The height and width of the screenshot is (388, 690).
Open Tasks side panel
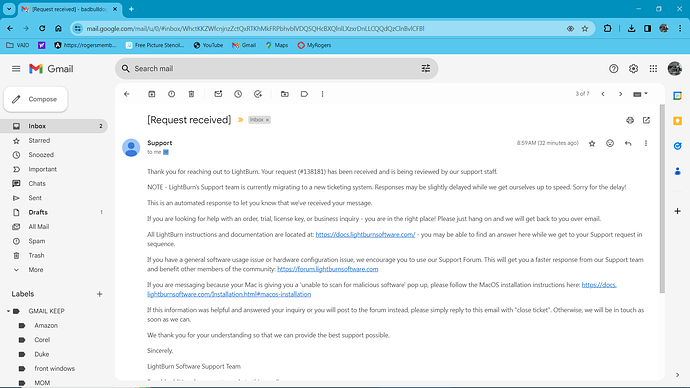pyautogui.click(x=677, y=146)
